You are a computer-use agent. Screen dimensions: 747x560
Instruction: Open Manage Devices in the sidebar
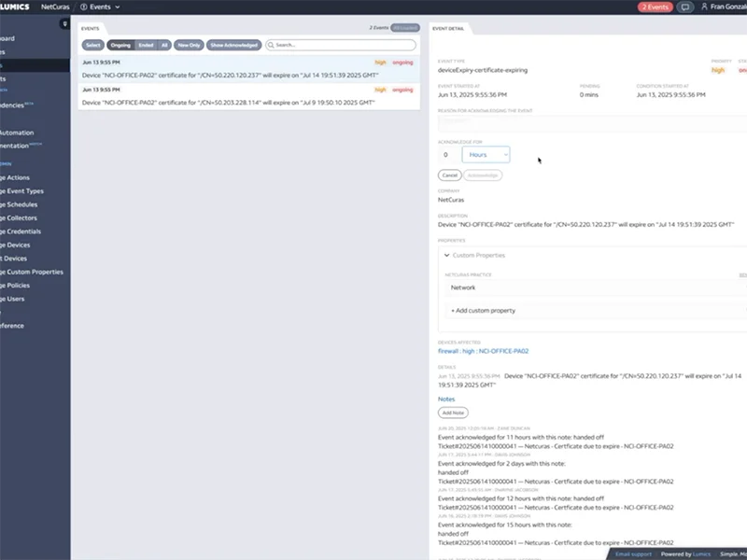point(15,245)
